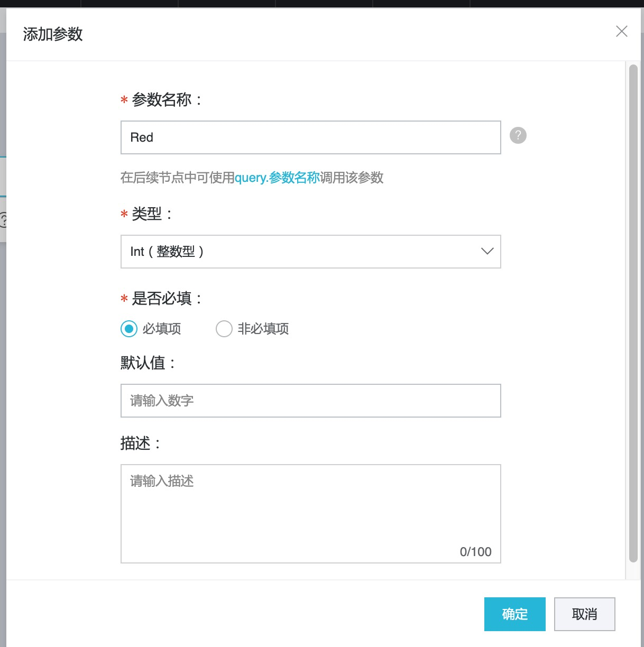This screenshot has width=644, height=647.
Task: Click the query.参数名称 blue link text
Action: tap(277, 178)
